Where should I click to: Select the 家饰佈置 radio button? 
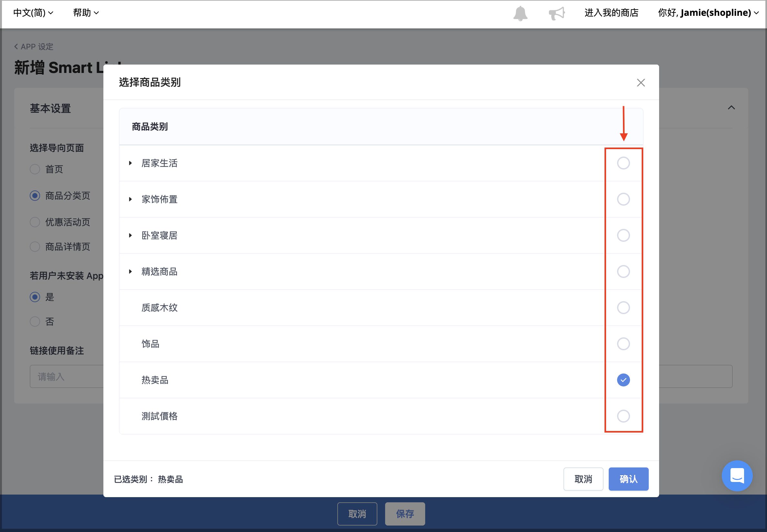click(x=623, y=199)
